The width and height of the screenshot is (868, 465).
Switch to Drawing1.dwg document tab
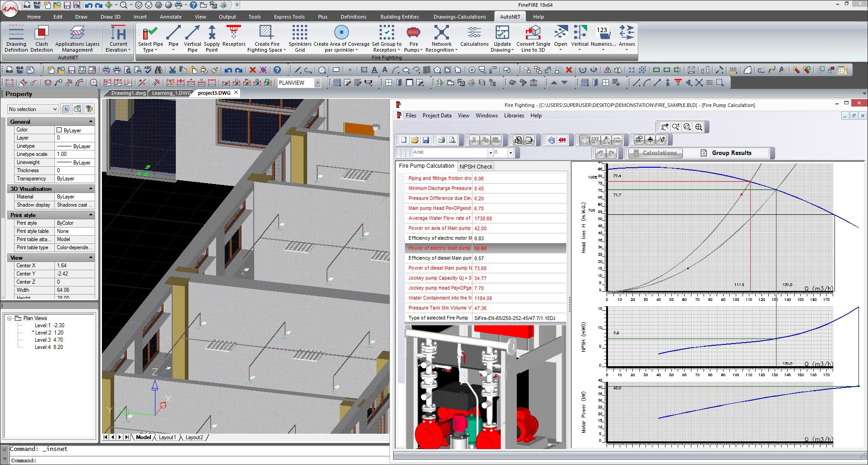[128, 93]
